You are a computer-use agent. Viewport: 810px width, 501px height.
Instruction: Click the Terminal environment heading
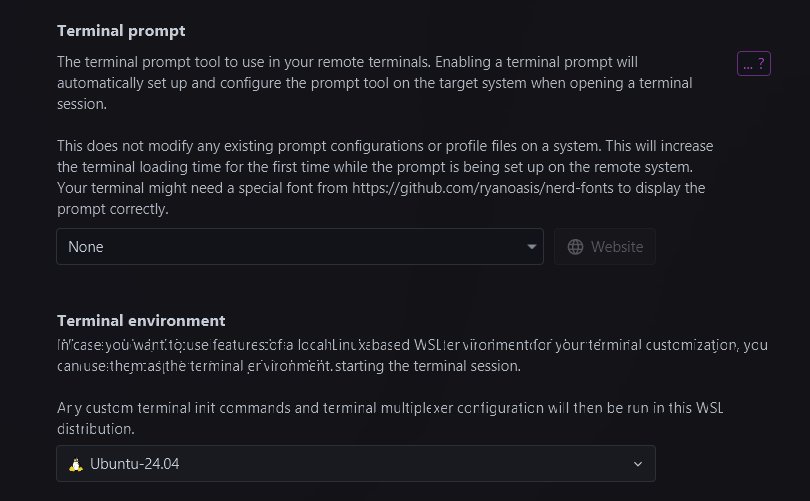141,321
